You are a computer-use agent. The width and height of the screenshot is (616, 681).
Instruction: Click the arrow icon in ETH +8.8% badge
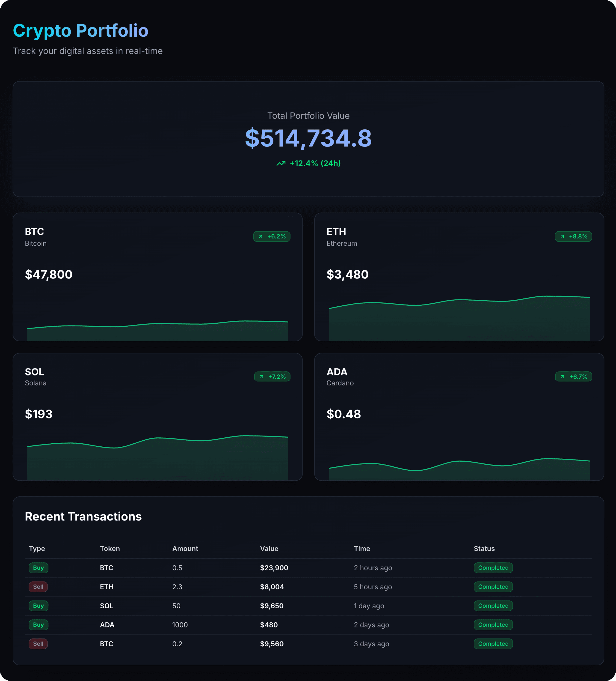coord(562,236)
